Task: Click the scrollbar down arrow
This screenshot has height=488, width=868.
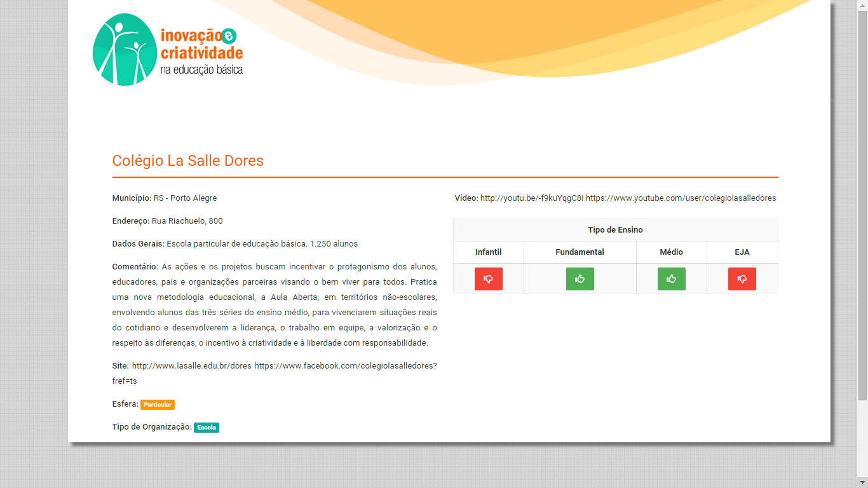Action: click(862, 483)
